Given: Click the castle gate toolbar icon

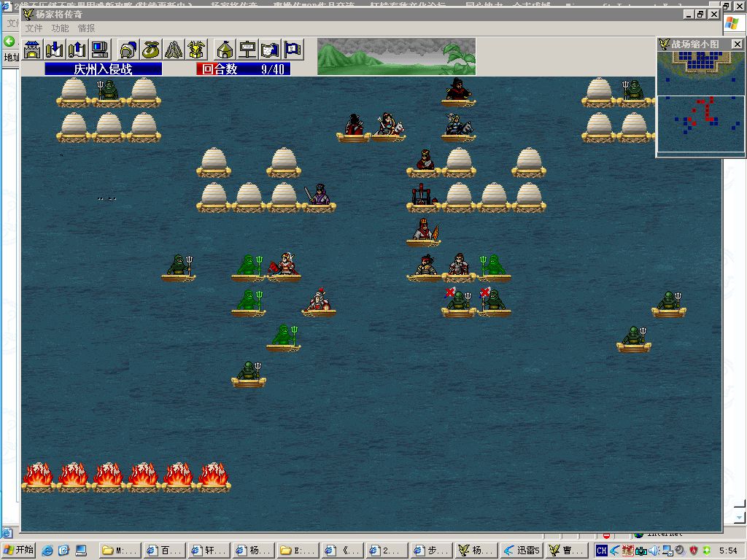Looking at the screenshot, I should [x=32, y=50].
